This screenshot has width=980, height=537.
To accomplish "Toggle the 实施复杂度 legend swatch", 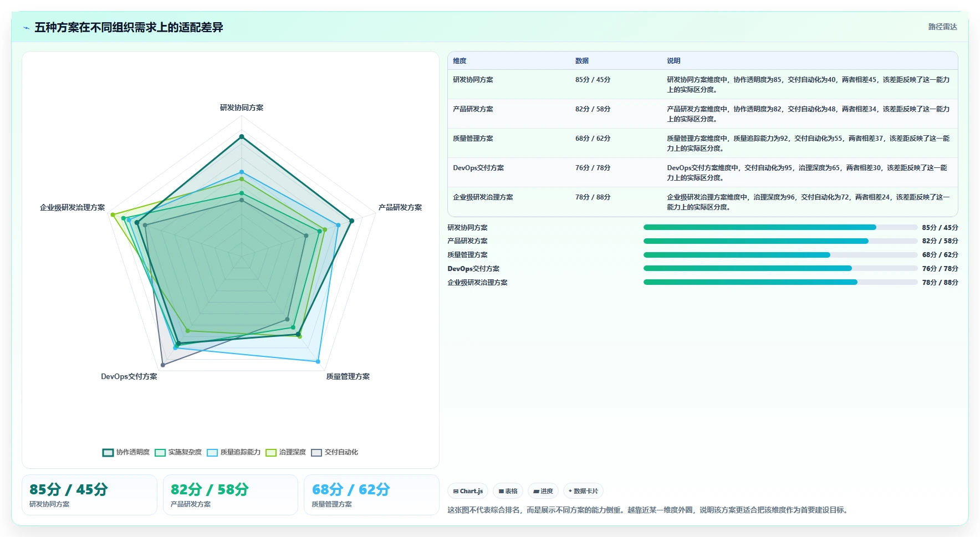I will click(160, 452).
